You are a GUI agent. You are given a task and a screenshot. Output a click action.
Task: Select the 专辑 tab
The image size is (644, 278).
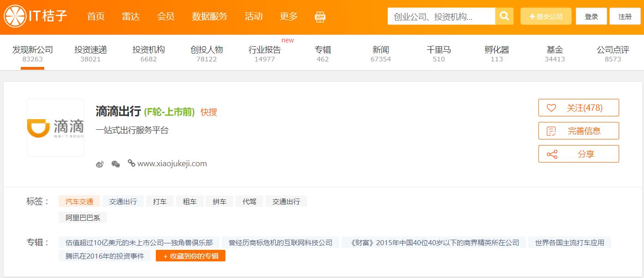point(323,53)
